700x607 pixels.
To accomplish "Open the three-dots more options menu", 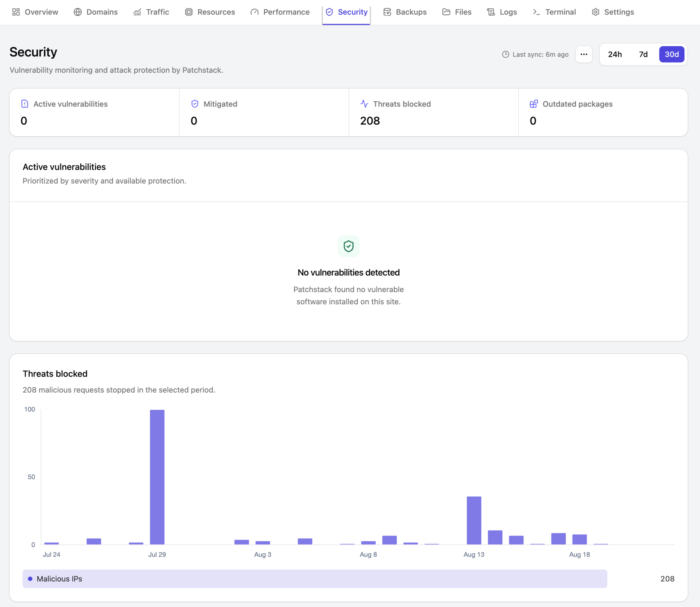I will point(584,54).
